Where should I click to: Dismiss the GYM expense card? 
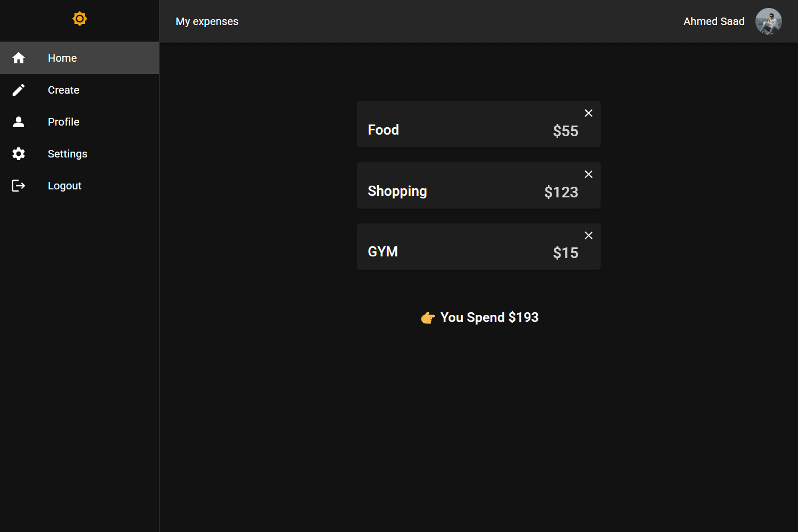pos(588,236)
